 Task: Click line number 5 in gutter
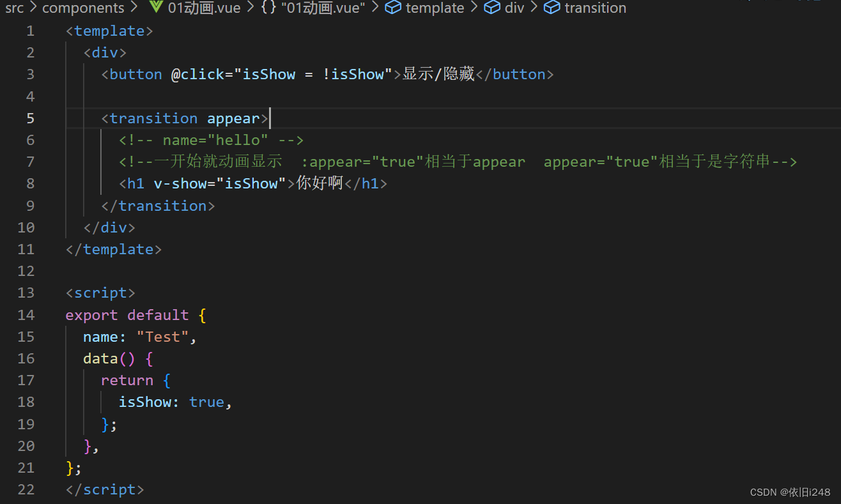point(31,118)
